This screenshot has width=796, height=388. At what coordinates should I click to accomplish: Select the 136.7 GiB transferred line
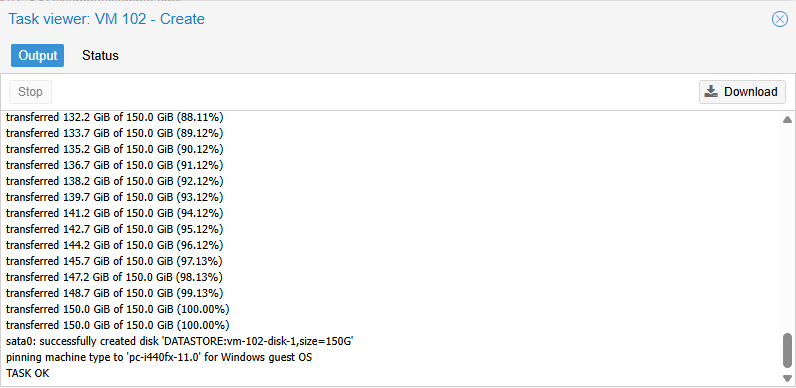point(115,165)
